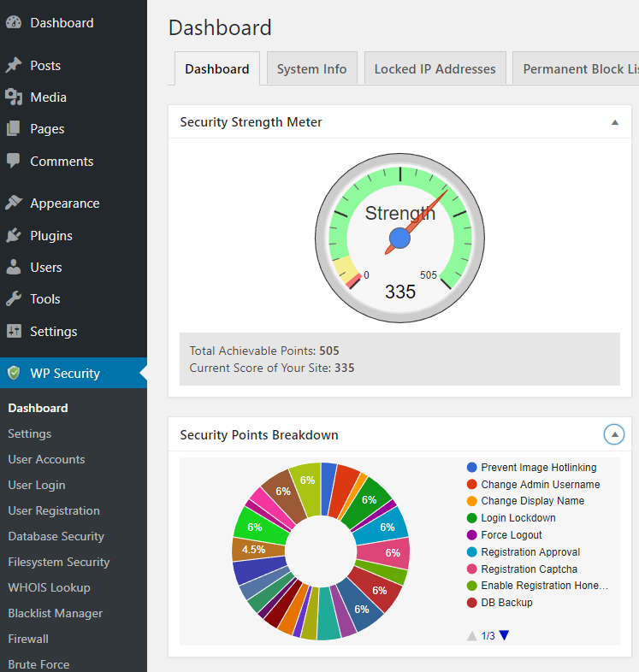Open Plugins in the admin menu

tap(51, 236)
